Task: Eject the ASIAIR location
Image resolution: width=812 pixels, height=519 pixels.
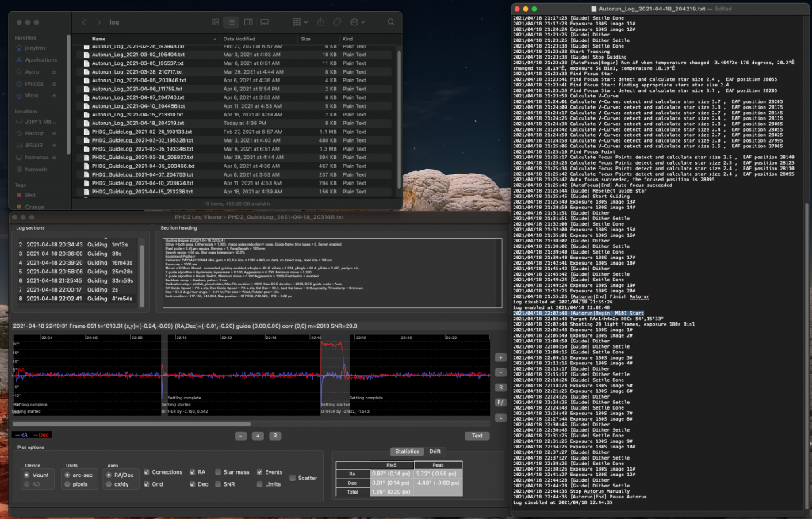Action: (54, 146)
